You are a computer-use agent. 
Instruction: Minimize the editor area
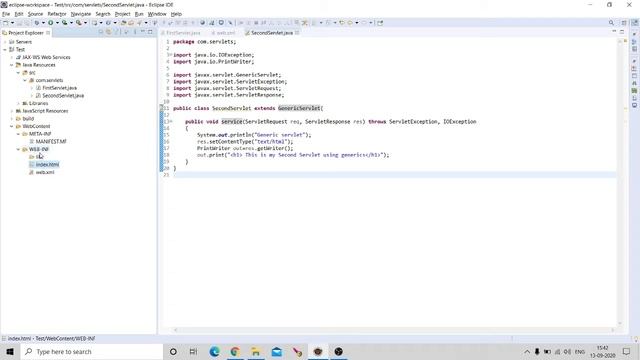pos(614,32)
